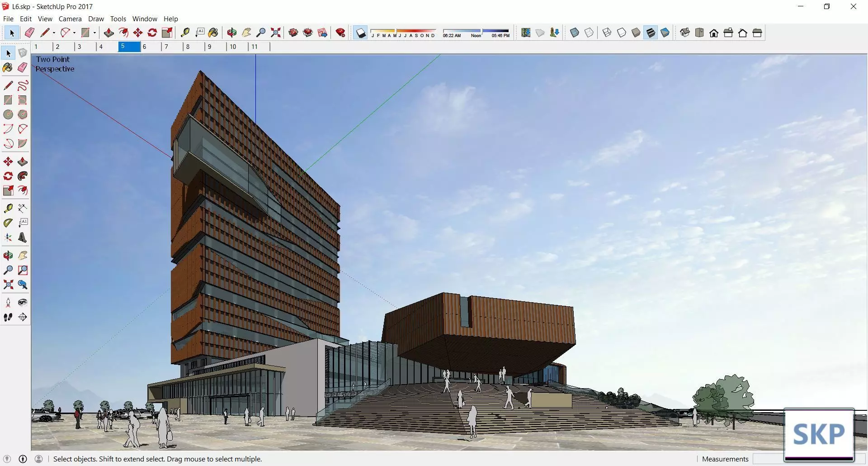This screenshot has height=466, width=868.
Task: Click the Previous view tool in left panel
Action: (x=23, y=285)
